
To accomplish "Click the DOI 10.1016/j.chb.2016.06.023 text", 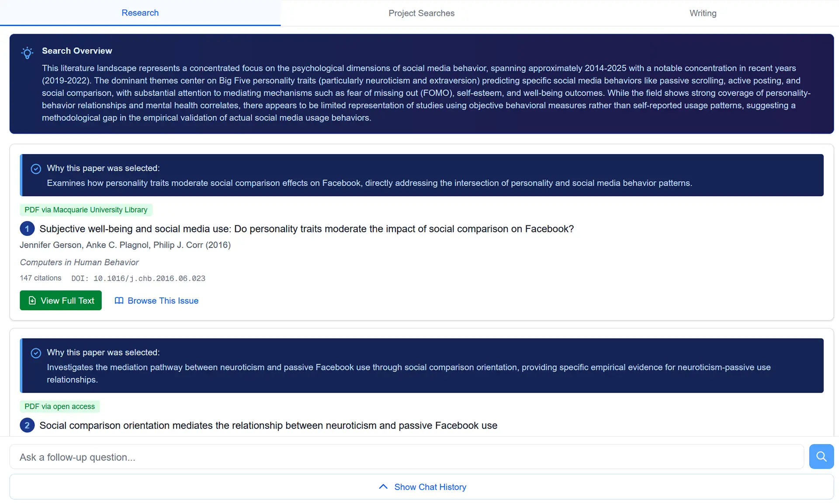I will tap(138, 278).
